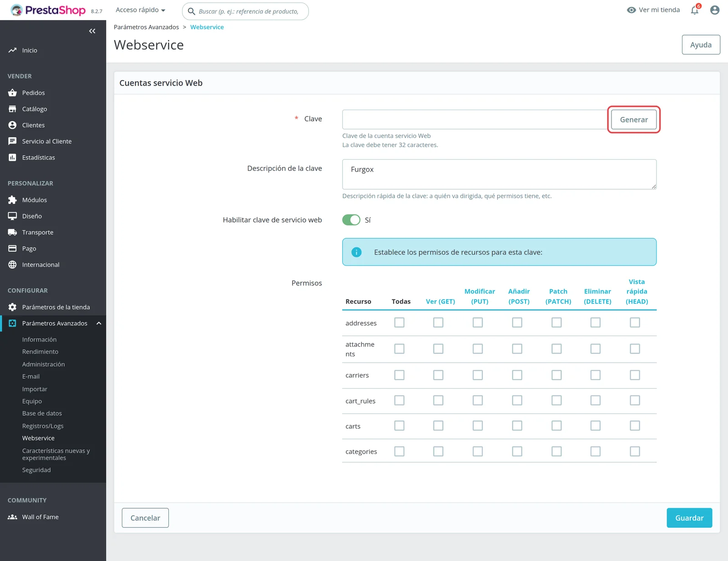
Task: Open Administración submenu item
Action: (x=44, y=364)
